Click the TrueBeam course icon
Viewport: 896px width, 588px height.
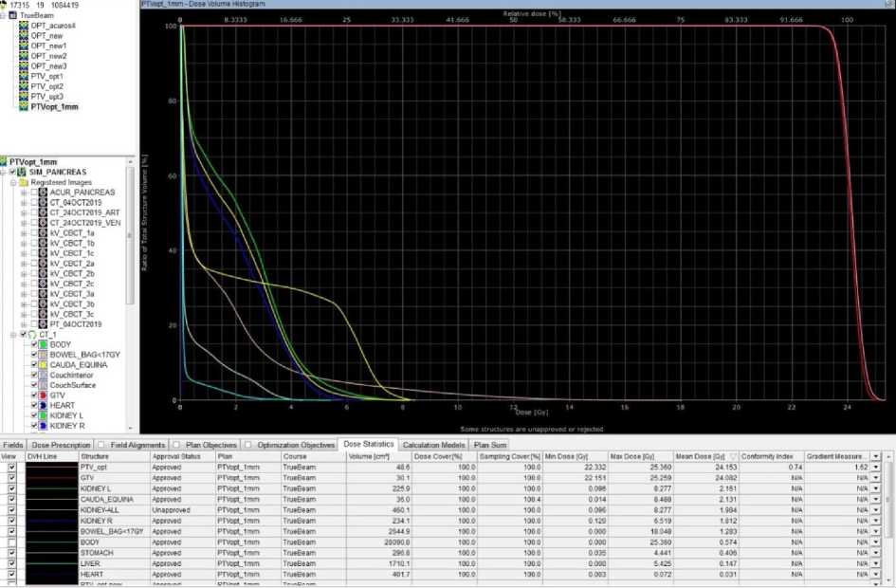tap(13, 16)
